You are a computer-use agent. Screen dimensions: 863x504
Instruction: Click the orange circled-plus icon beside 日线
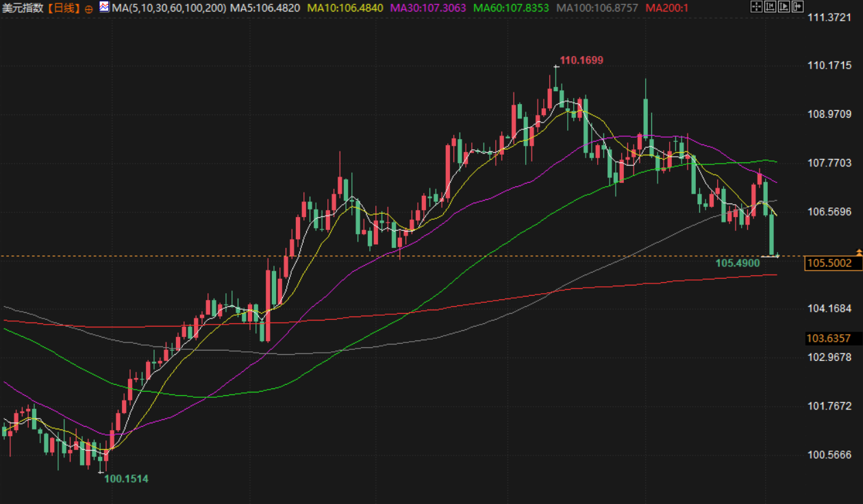coord(89,9)
